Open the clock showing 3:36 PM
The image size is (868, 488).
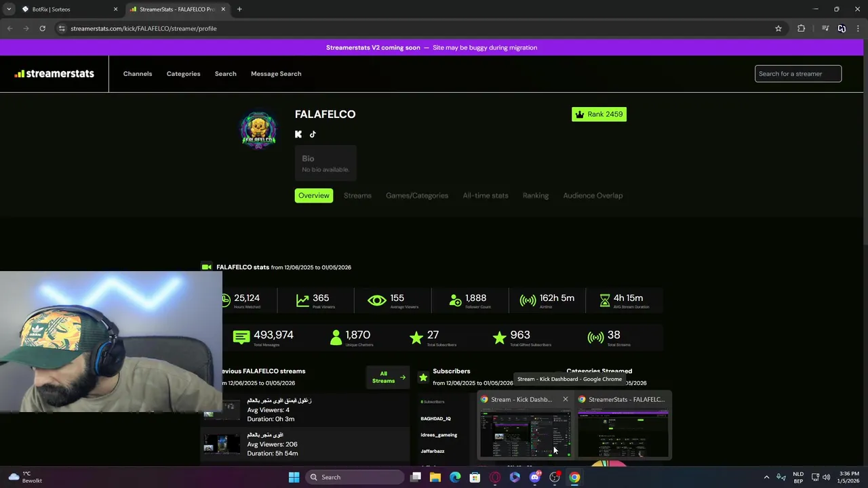849,477
